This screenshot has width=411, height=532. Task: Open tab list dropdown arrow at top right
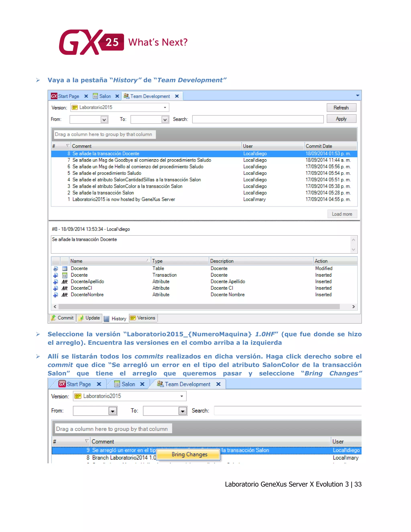click(x=357, y=96)
